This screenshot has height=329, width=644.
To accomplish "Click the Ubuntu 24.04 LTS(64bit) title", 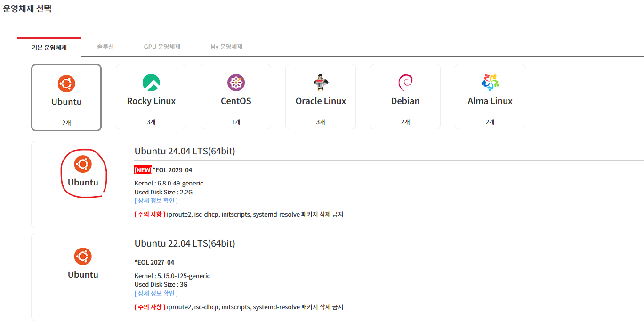I will point(185,151).
